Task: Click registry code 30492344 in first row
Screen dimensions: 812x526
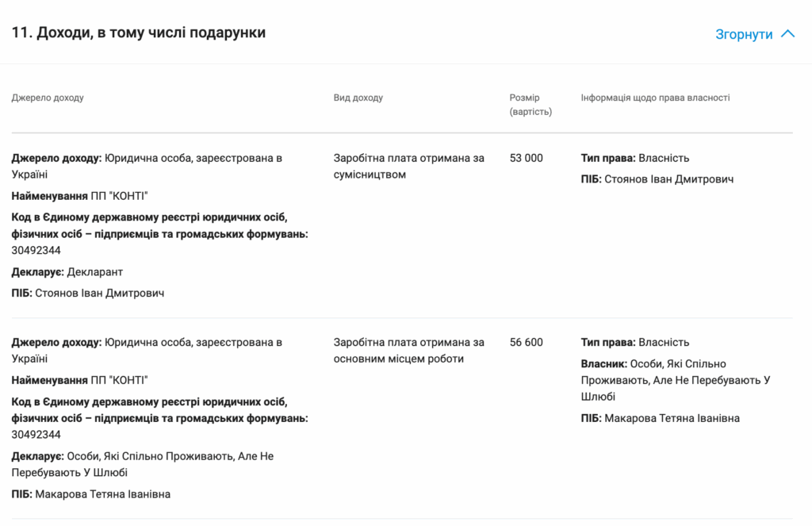Action: tap(36, 251)
